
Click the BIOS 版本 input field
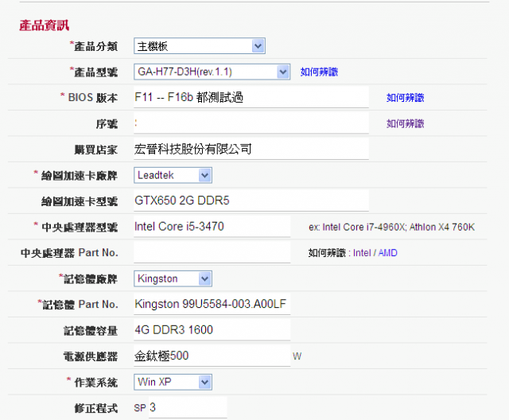click(x=251, y=97)
